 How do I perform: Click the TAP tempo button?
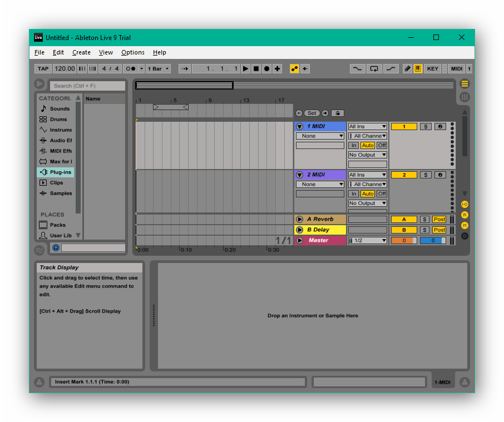[43, 69]
